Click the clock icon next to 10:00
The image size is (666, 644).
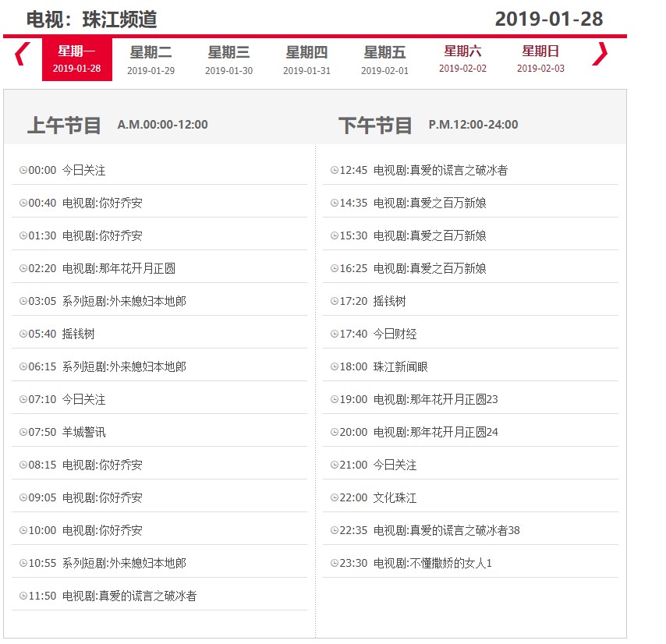click(23, 530)
